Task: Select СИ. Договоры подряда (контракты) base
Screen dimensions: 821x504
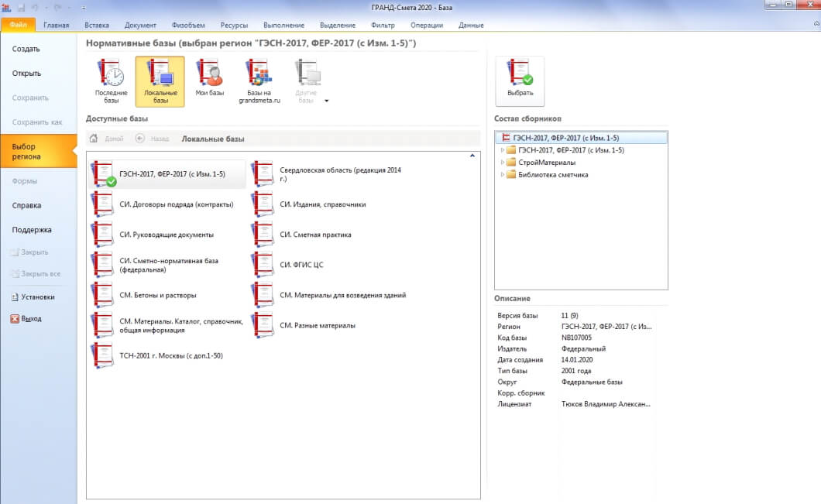Action: point(163,204)
